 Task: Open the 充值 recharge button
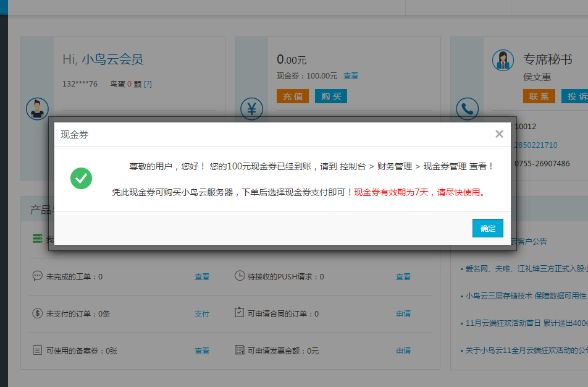(293, 96)
